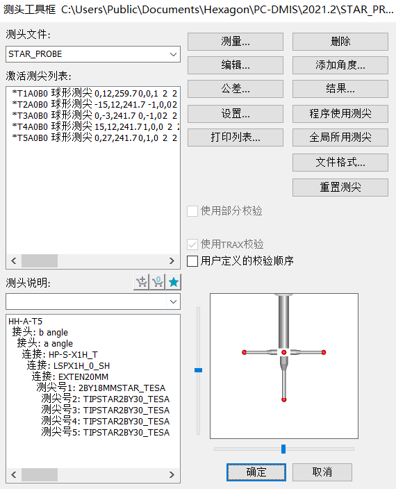Screen dimensions: 396x489
Task: Click the 删除 button
Action: click(x=340, y=42)
